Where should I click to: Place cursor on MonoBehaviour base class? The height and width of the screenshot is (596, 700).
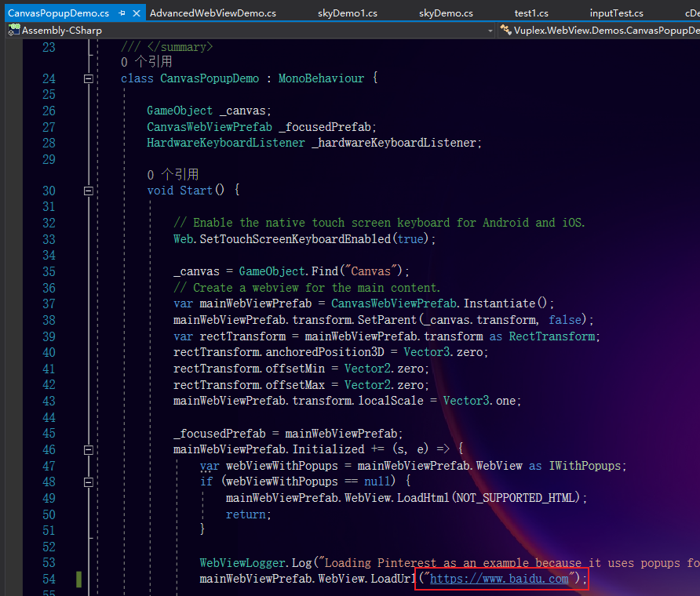point(321,78)
